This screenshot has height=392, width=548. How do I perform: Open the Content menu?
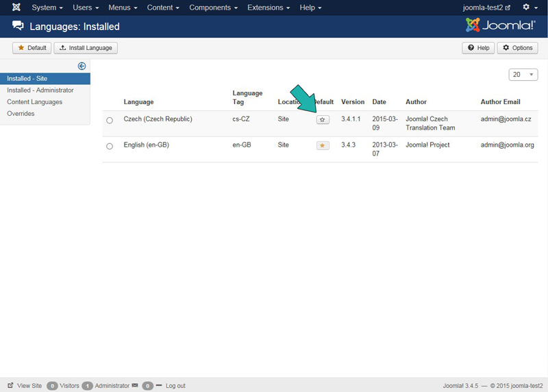163,8
